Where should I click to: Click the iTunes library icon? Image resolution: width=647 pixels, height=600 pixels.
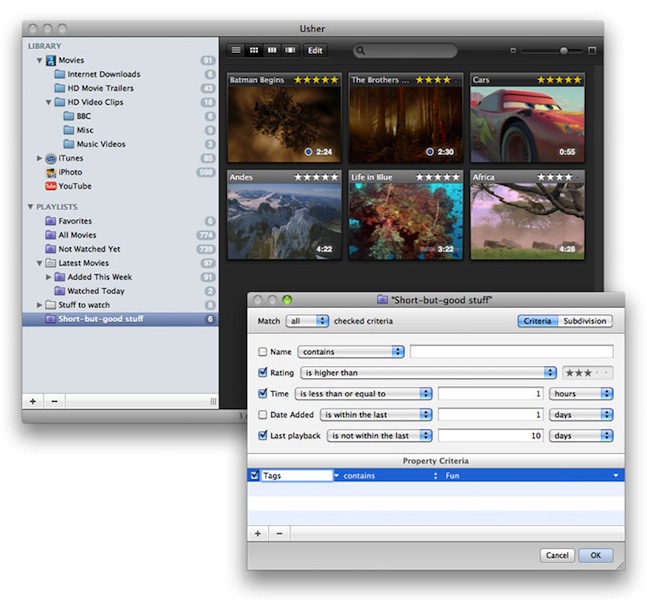[50, 158]
